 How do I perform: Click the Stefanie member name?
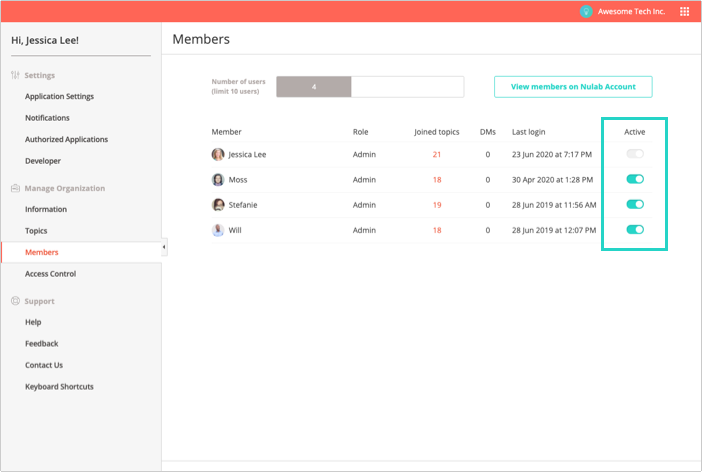click(x=243, y=205)
